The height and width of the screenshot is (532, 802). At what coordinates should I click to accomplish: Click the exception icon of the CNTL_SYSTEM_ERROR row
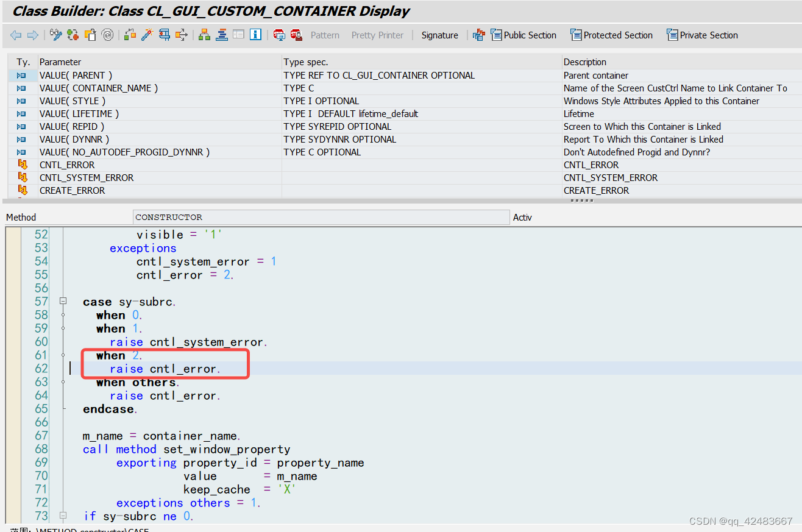(x=23, y=178)
